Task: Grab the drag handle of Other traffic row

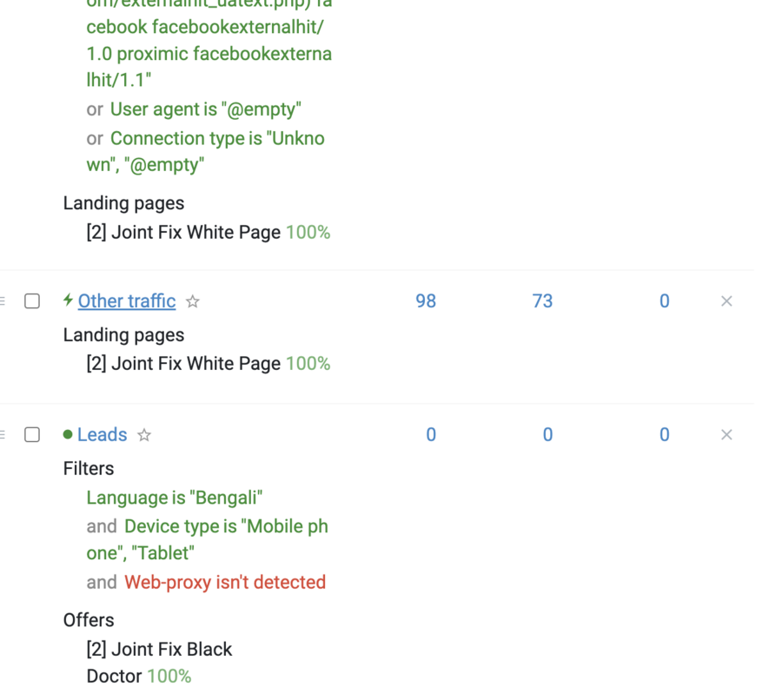Action: [x=3, y=301]
